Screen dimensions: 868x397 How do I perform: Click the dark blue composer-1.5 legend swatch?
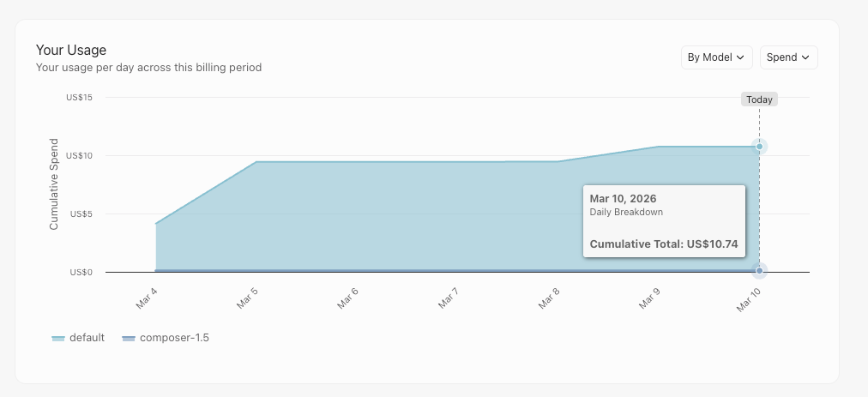coord(129,339)
